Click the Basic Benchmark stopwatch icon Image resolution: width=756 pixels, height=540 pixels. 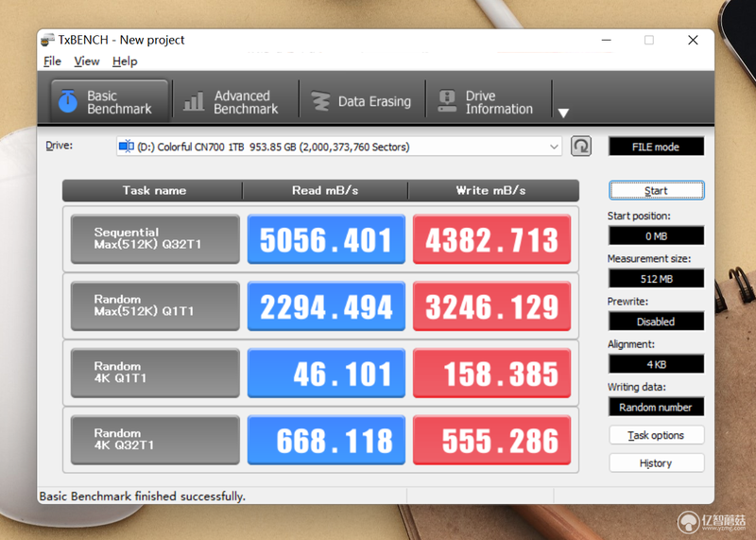[x=67, y=101]
